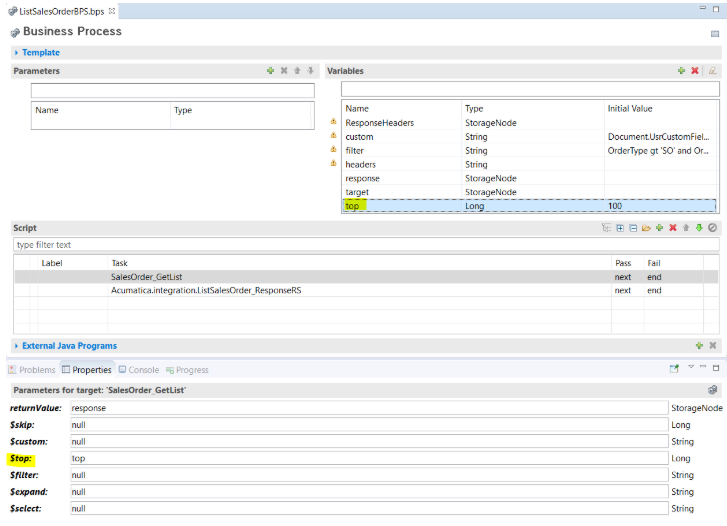Delete parameter with gray X icon

tap(284, 71)
